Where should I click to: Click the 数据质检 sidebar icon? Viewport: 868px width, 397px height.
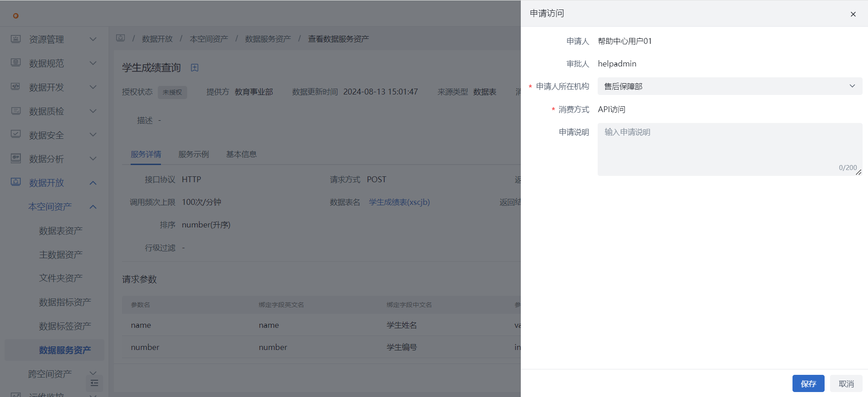pos(16,111)
